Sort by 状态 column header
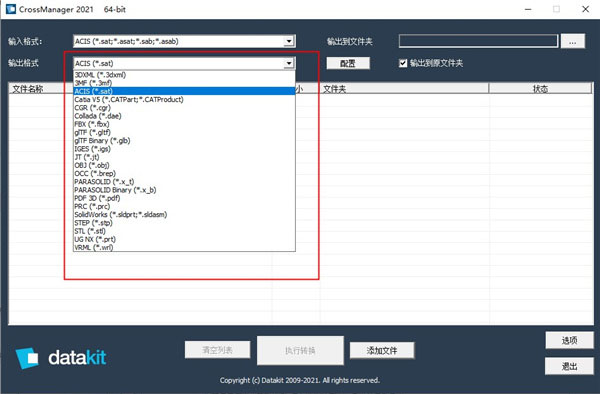 pyautogui.click(x=540, y=89)
